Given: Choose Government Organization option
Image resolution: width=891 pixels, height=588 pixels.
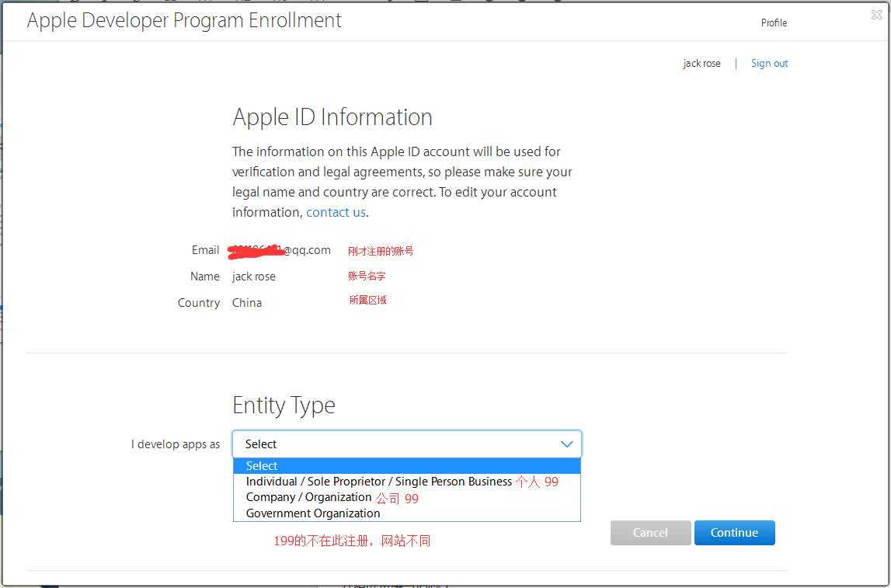Looking at the screenshot, I should (407, 513).
